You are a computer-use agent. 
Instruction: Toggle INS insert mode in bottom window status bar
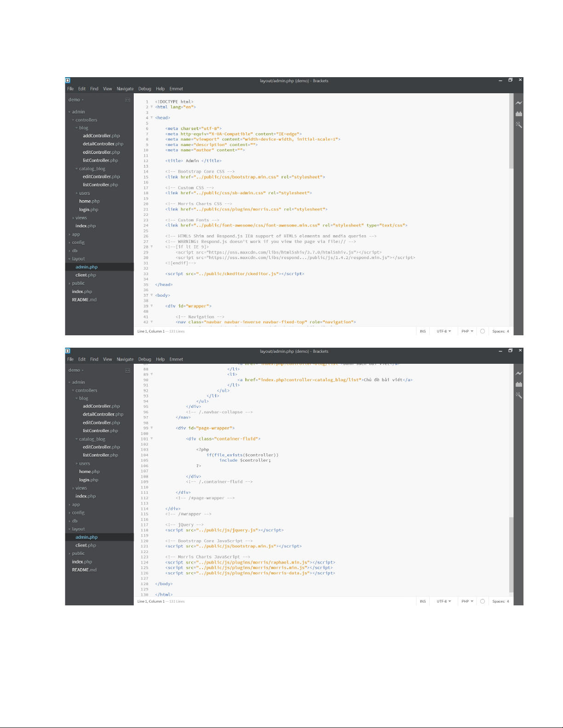(422, 601)
